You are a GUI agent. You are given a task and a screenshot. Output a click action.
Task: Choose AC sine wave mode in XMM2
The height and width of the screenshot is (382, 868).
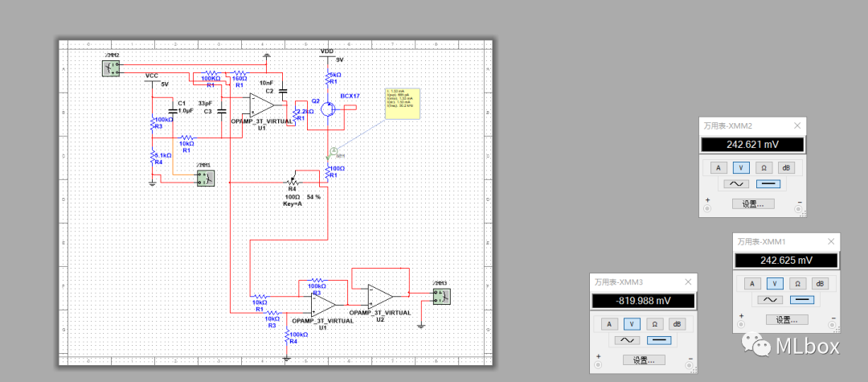pos(736,184)
